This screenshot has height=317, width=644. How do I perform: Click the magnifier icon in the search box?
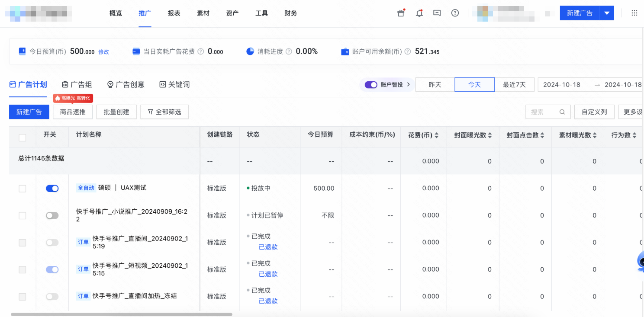pos(562,112)
